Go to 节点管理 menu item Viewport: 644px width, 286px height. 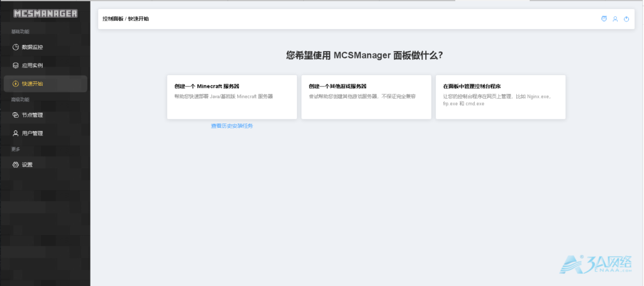point(45,115)
